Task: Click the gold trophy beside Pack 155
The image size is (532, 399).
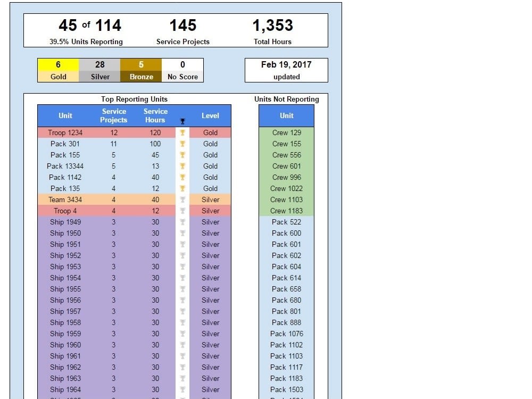Action: pos(182,155)
